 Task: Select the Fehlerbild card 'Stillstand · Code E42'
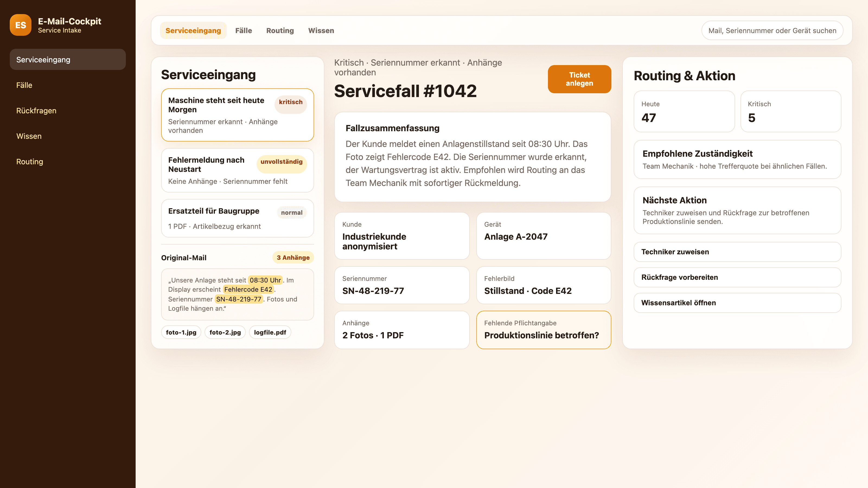click(x=544, y=285)
